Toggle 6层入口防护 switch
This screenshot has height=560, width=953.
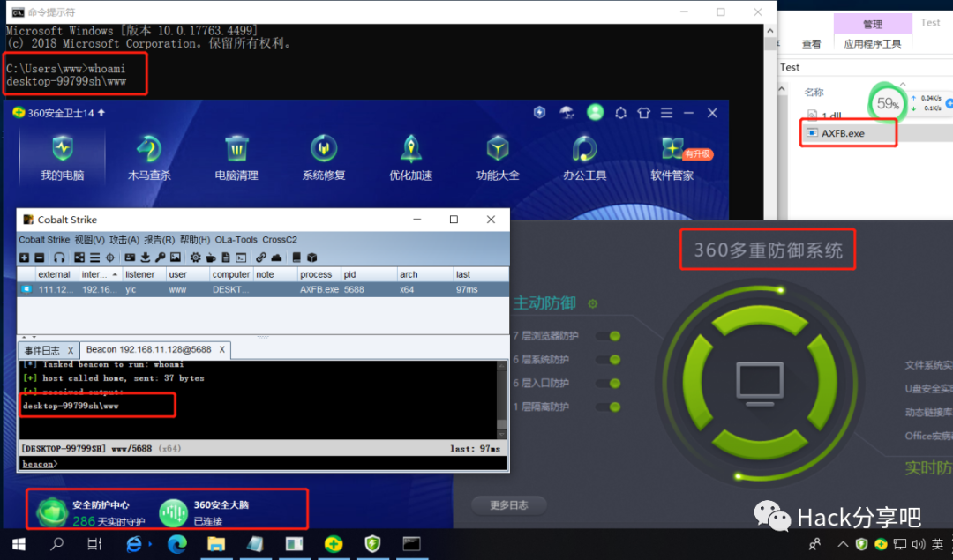[x=608, y=384]
